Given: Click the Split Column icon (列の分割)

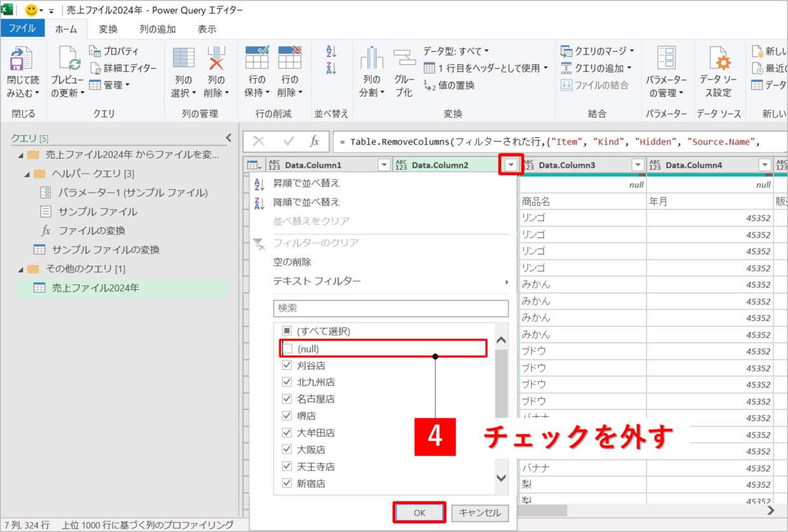Looking at the screenshot, I should click(x=372, y=58).
